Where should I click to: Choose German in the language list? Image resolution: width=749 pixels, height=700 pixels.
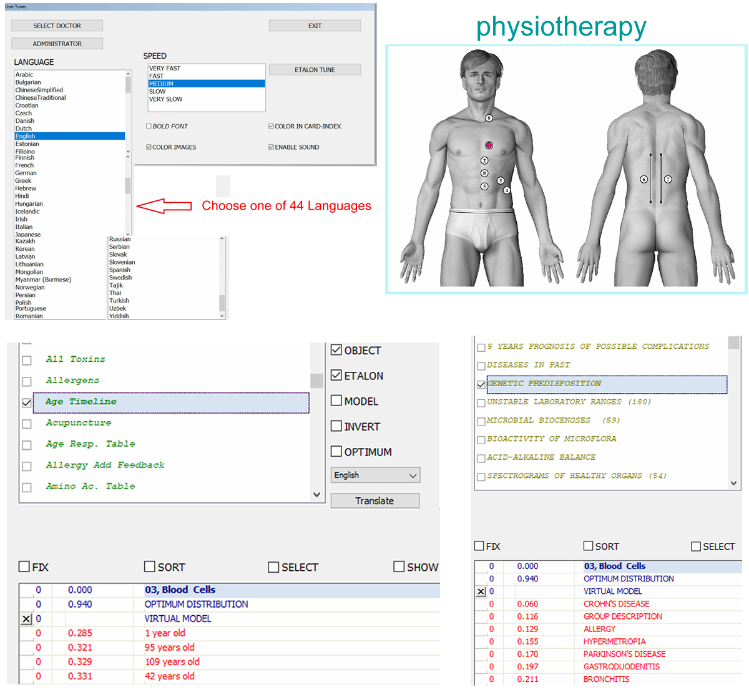[26, 173]
